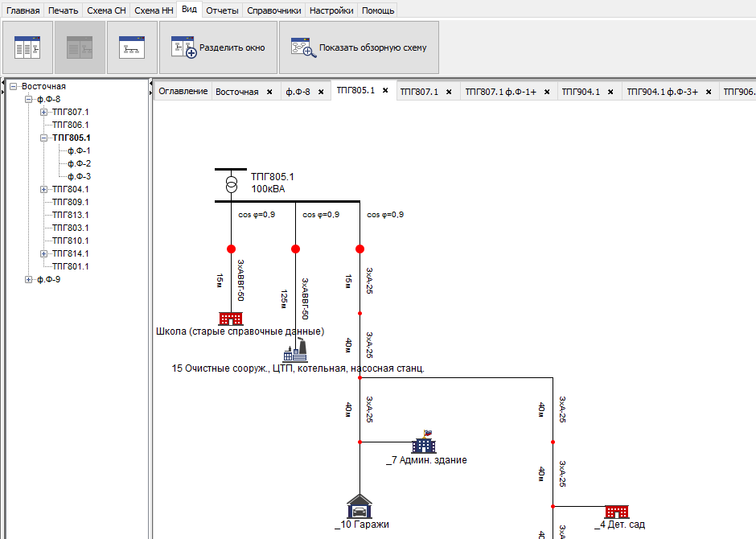The width and height of the screenshot is (756, 539).
Task: Select ТПГ806.1 in the tree
Action: click(71, 125)
